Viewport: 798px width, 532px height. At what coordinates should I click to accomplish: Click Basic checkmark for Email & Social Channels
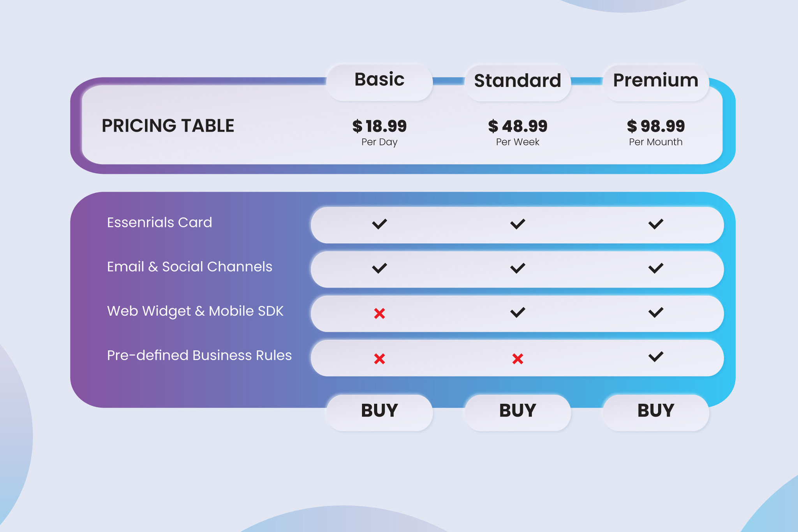coord(379,268)
